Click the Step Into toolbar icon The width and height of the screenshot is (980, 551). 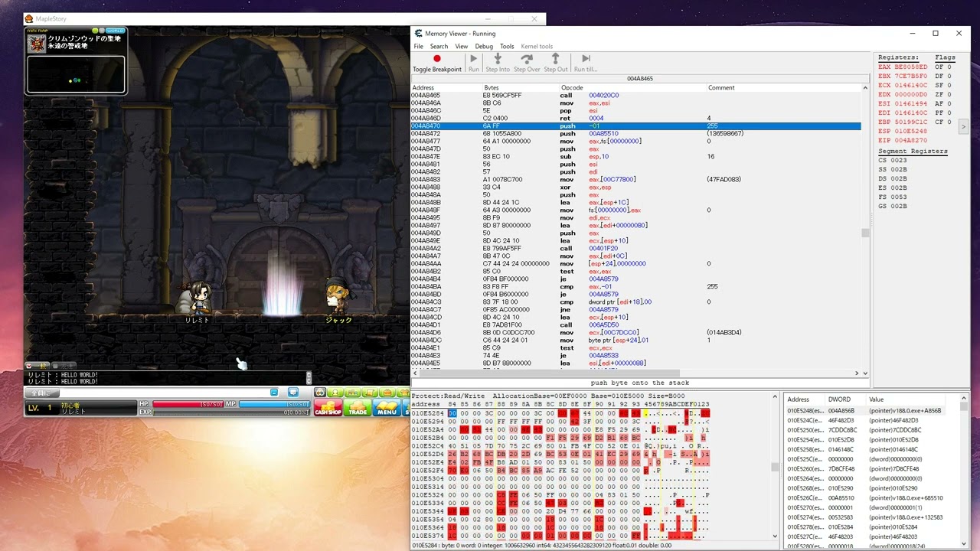click(498, 58)
